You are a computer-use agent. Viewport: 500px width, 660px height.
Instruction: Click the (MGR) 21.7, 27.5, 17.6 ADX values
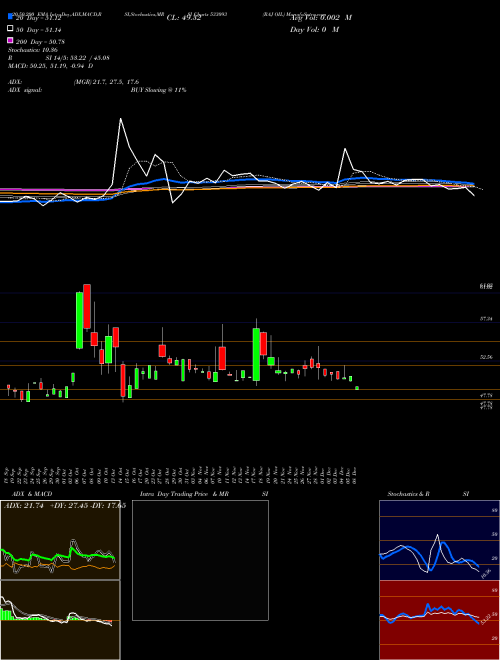pyautogui.click(x=106, y=82)
